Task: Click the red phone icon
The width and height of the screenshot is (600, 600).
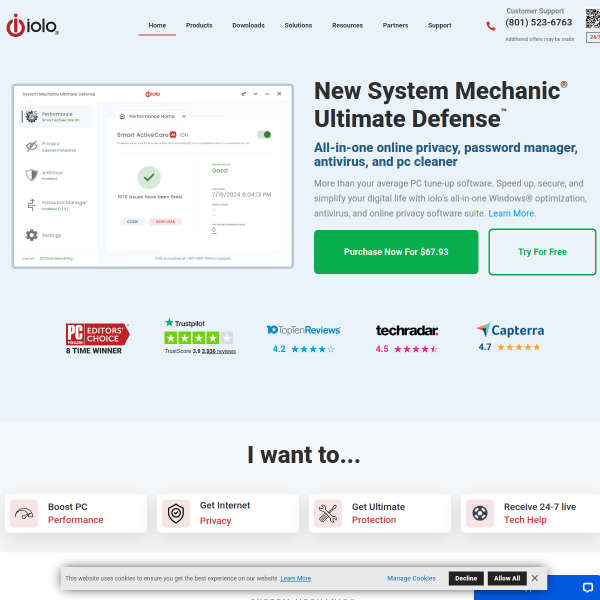Action: click(x=491, y=26)
